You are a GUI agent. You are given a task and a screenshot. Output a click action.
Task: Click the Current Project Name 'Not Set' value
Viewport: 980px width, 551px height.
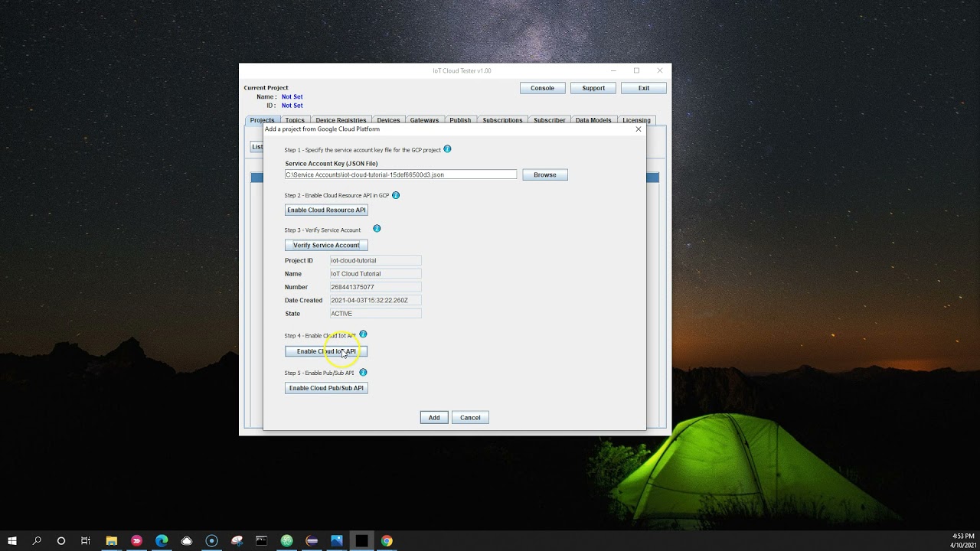(x=292, y=97)
